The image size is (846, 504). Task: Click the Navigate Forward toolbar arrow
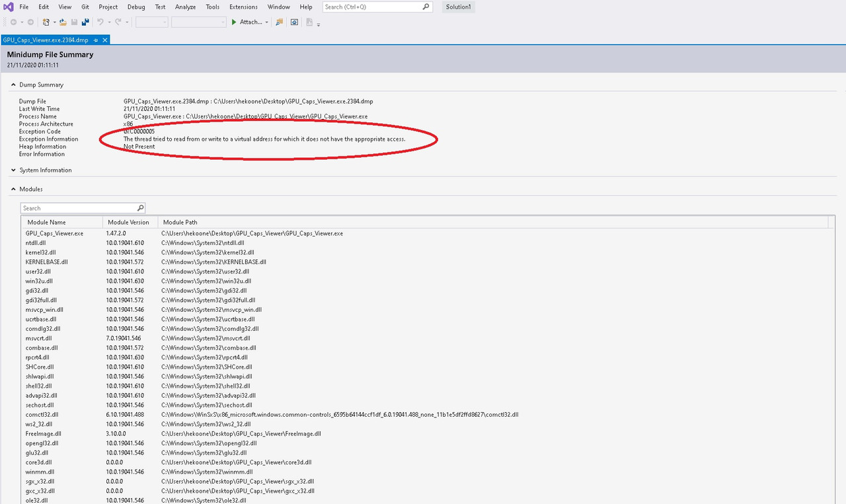(30, 22)
